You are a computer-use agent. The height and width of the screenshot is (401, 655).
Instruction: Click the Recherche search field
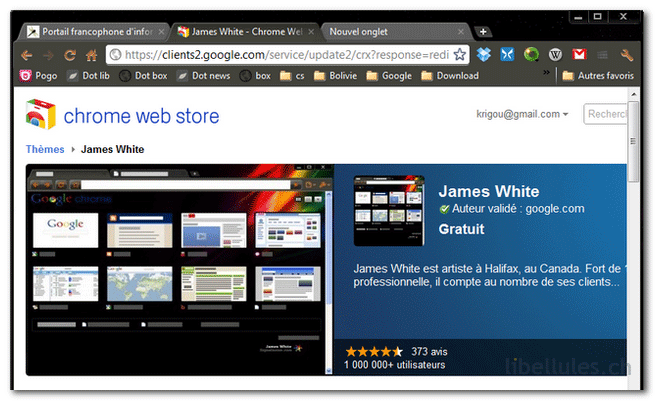click(605, 114)
